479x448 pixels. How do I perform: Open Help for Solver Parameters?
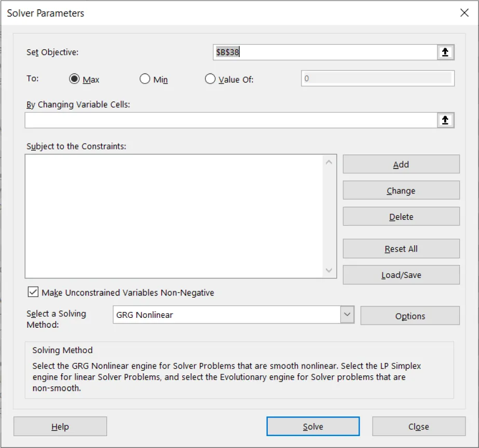click(x=60, y=426)
